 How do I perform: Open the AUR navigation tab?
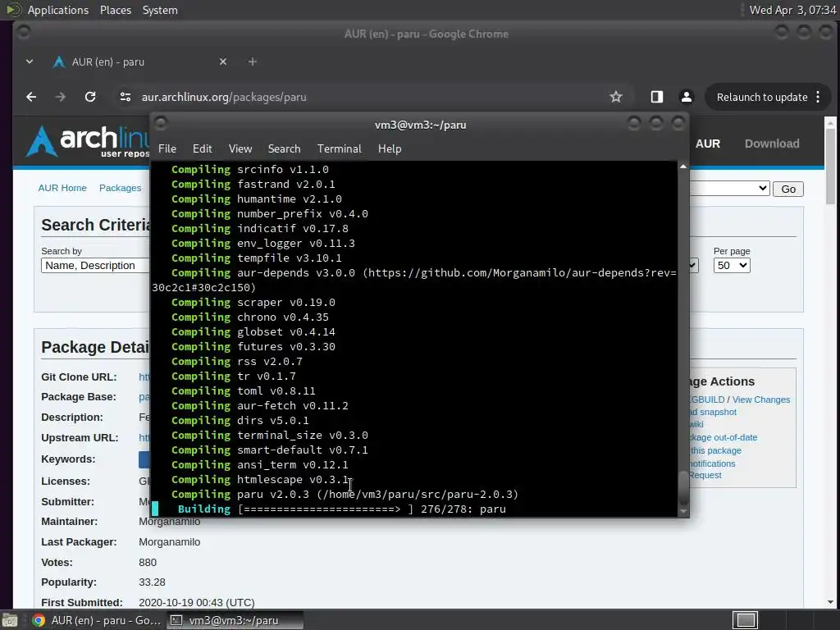coord(708,144)
